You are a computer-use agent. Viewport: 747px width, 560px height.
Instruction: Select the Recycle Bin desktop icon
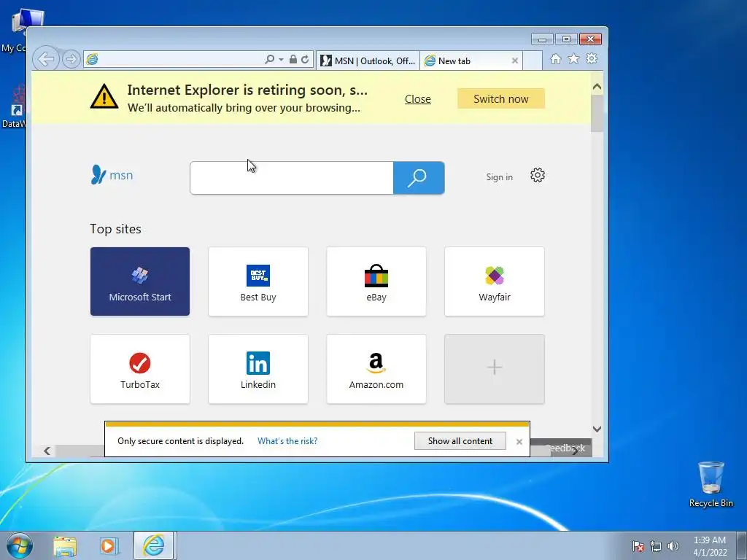pyautogui.click(x=711, y=484)
